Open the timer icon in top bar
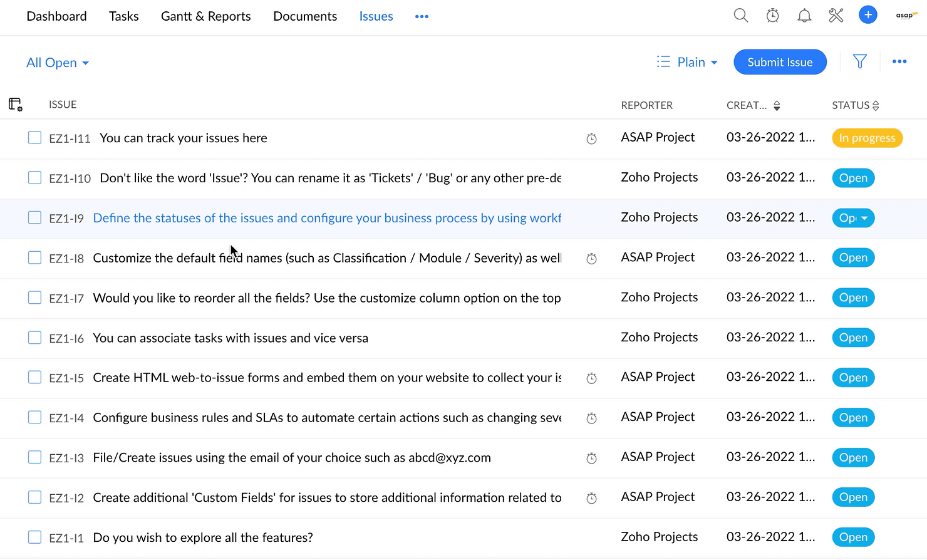This screenshot has width=927, height=560. pyautogui.click(x=773, y=16)
